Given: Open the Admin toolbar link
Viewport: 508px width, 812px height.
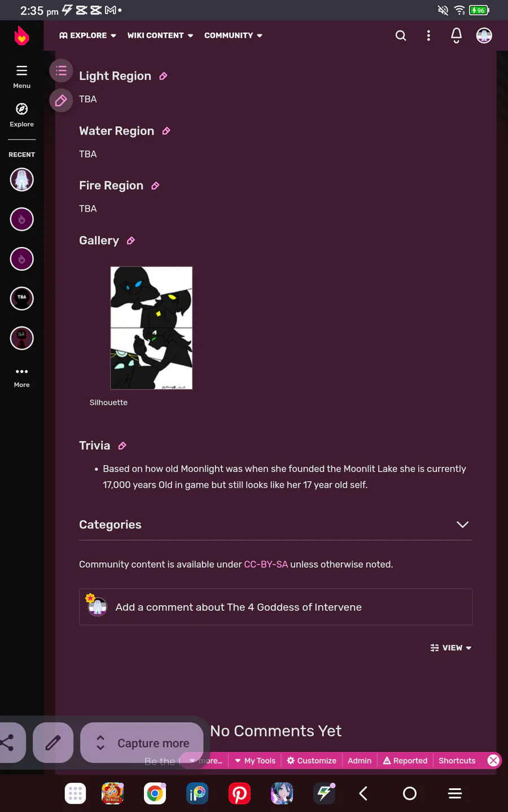Looking at the screenshot, I should click(x=360, y=761).
